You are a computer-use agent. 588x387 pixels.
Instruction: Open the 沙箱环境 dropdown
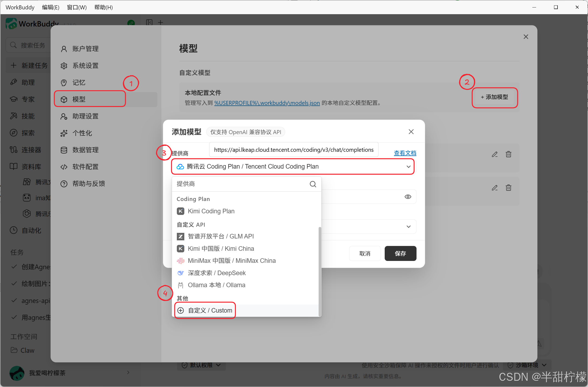[x=527, y=365]
